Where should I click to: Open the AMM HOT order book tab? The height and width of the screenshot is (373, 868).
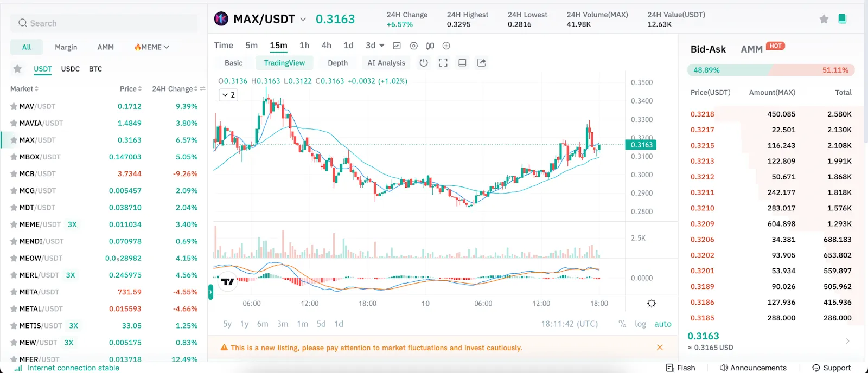(763, 49)
